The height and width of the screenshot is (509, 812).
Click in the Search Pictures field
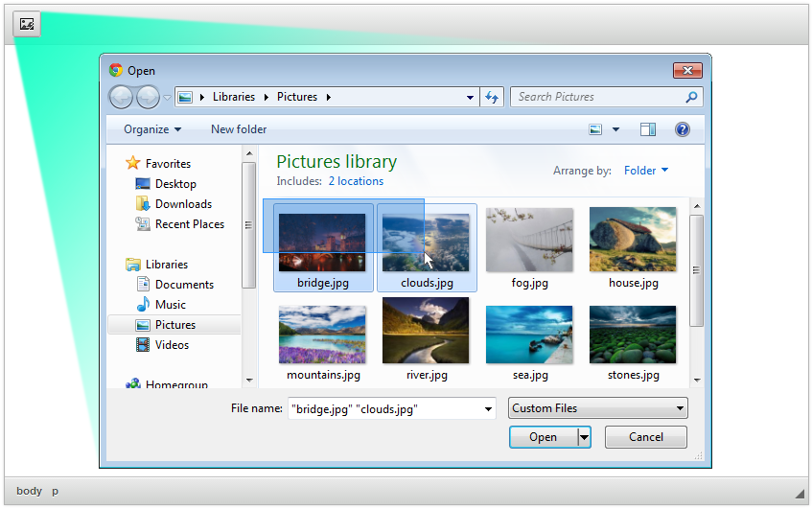tap(594, 97)
